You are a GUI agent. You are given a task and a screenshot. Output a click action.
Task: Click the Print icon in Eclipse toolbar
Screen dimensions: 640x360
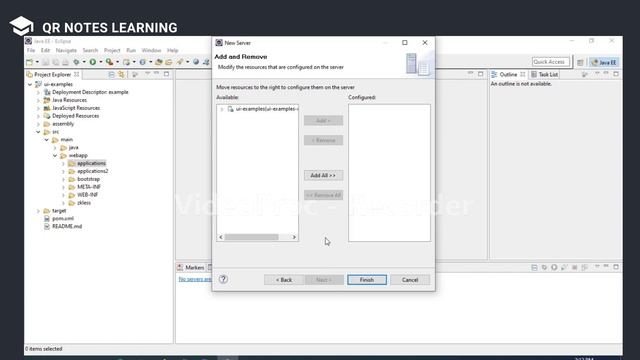click(x=65, y=62)
